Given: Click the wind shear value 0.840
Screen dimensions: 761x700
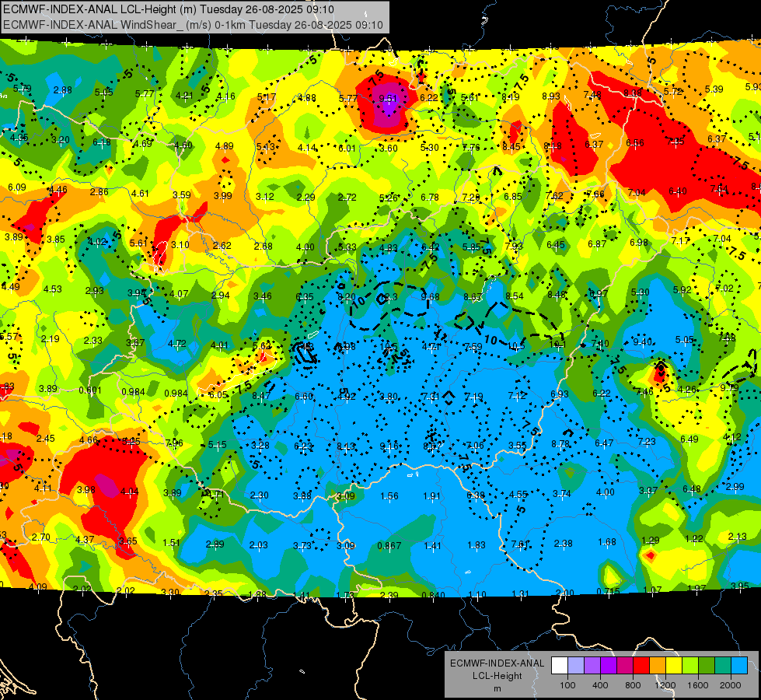Looking at the screenshot, I should [434, 596].
